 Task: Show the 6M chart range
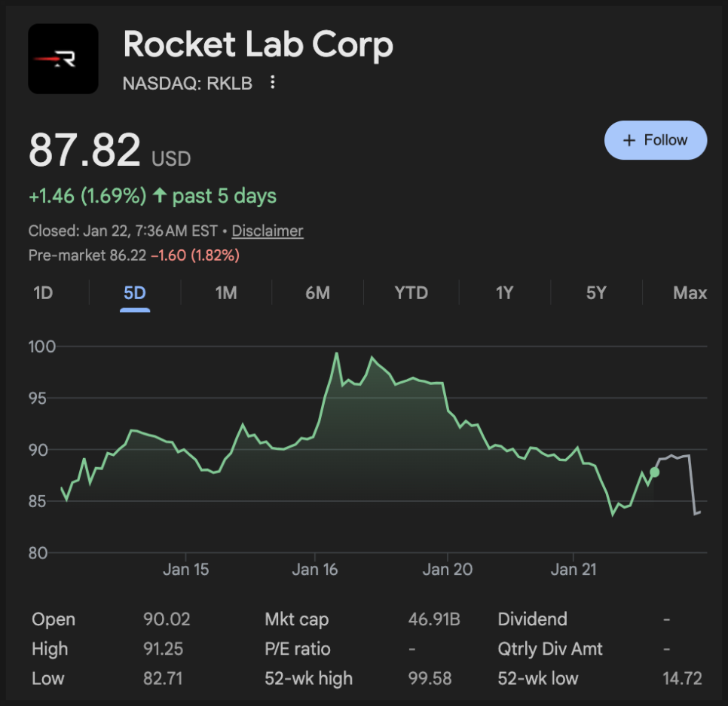pyautogui.click(x=317, y=293)
